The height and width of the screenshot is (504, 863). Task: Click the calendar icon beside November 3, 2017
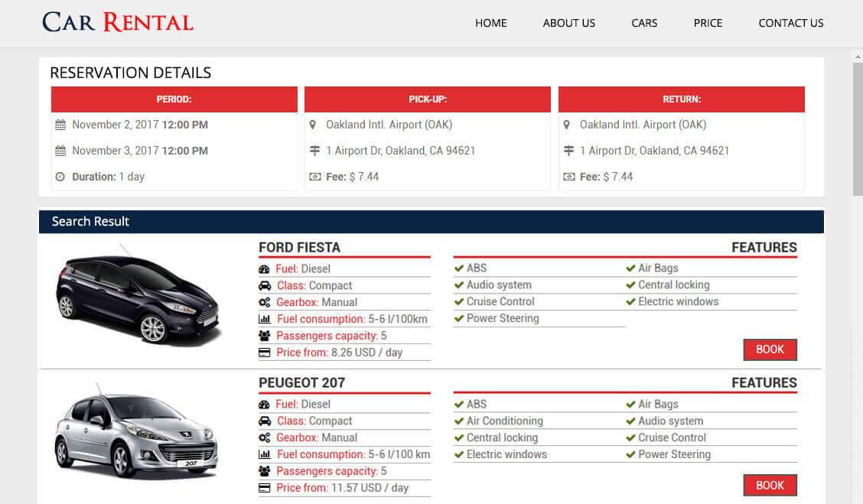[60, 151]
